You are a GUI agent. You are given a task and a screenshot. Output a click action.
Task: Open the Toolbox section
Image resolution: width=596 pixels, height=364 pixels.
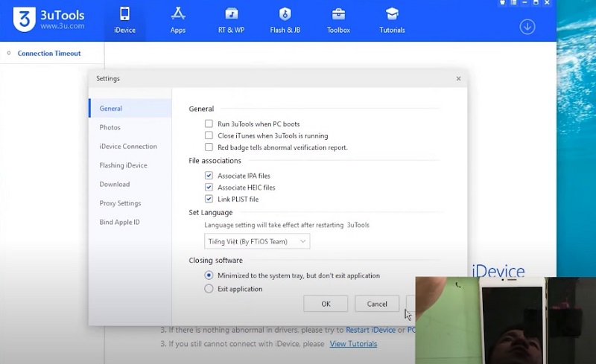point(338,20)
